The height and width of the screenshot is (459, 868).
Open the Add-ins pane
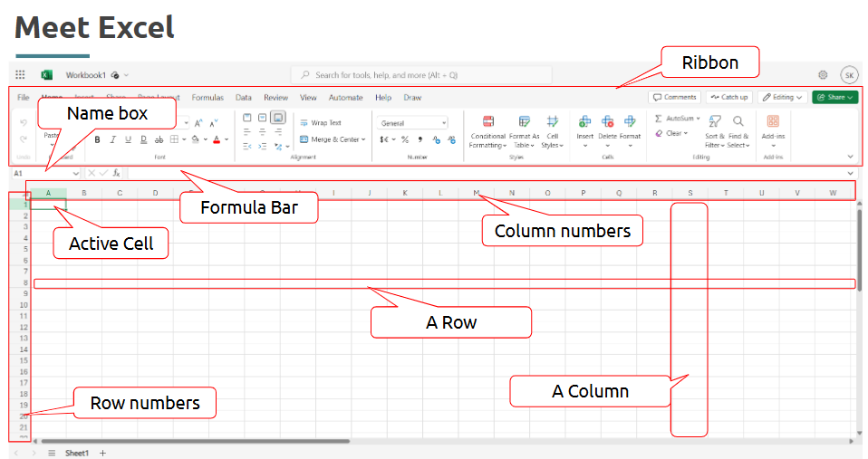pyautogui.click(x=774, y=130)
